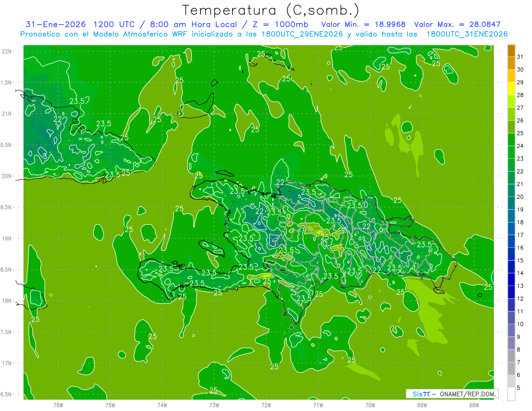Click the color bar label '31'
532x411 pixels.
[520, 57]
